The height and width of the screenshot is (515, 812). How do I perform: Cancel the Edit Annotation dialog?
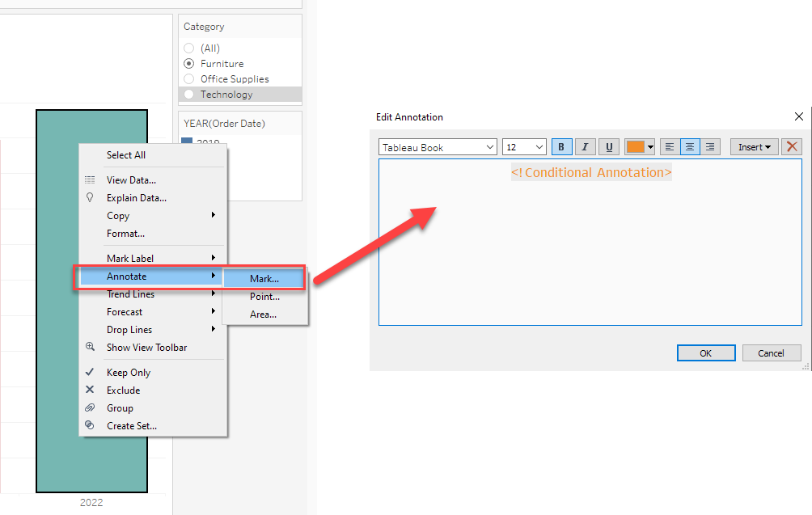(x=770, y=353)
